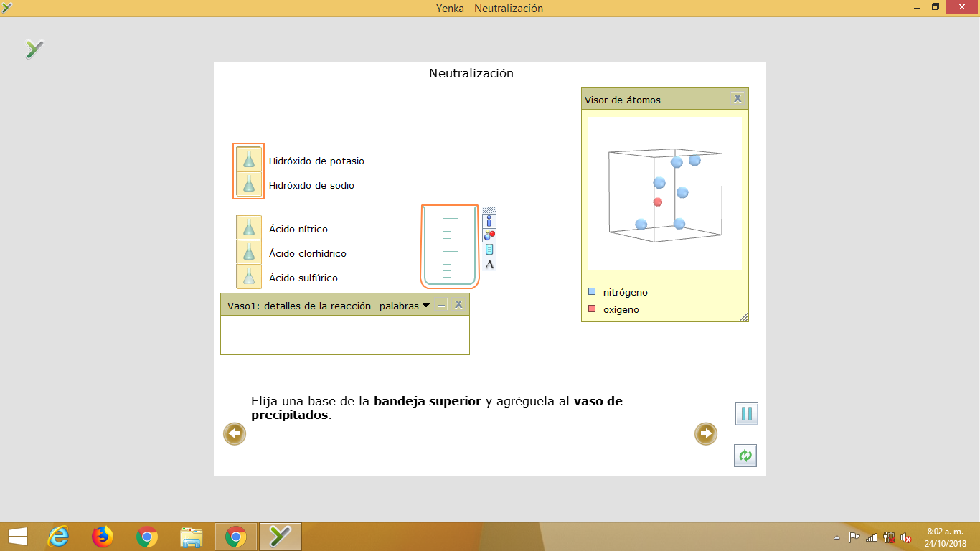Image resolution: width=980 pixels, height=551 pixels.
Task: Launch Internet Explorer from the taskbar
Action: point(58,537)
